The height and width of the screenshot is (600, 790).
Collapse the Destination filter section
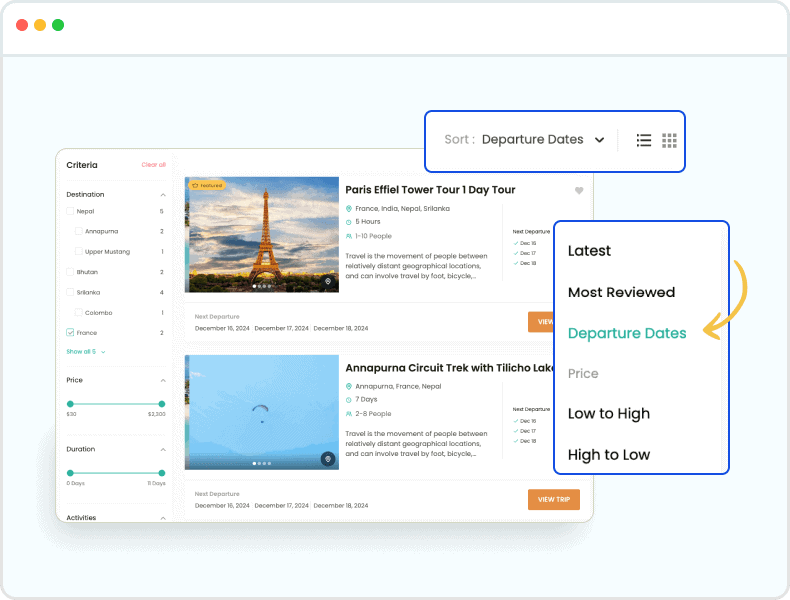click(162, 195)
